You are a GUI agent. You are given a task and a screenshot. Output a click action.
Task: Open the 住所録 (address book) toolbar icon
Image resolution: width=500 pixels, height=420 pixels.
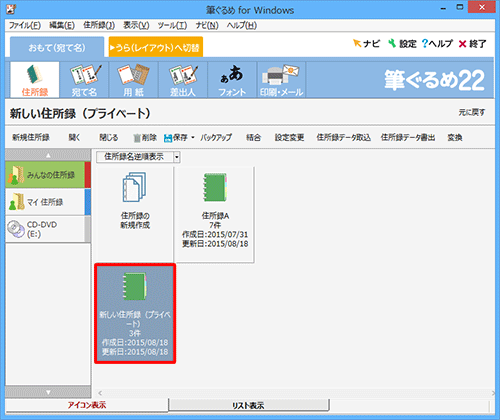coord(35,80)
